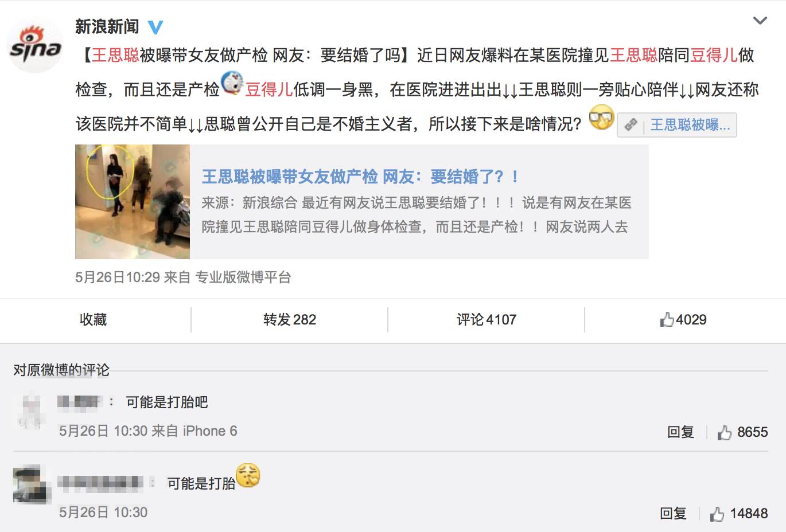Click red 豆得儿 link after Doraemon emoji

tap(269, 90)
